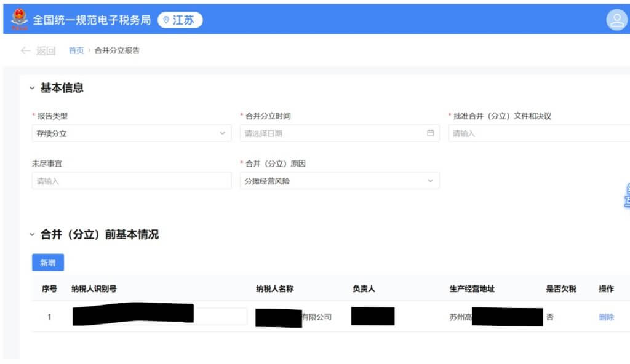Click the tax bureau emblem logo
Viewport: 630px width, 364px height.
pos(19,18)
